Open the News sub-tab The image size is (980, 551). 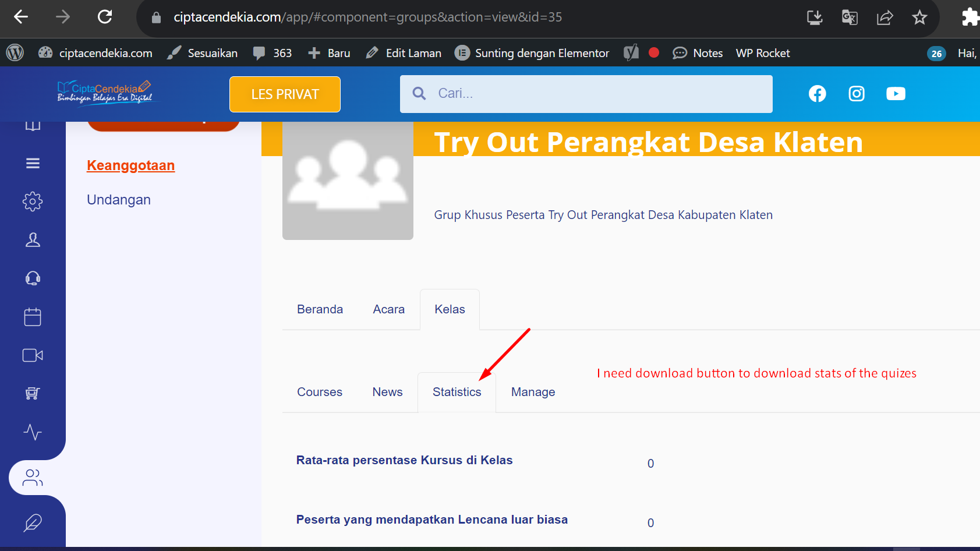(387, 392)
